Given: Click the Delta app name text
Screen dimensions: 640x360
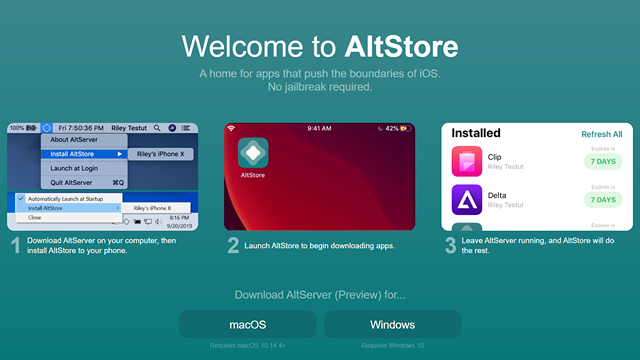Looking at the screenshot, I should [x=497, y=195].
